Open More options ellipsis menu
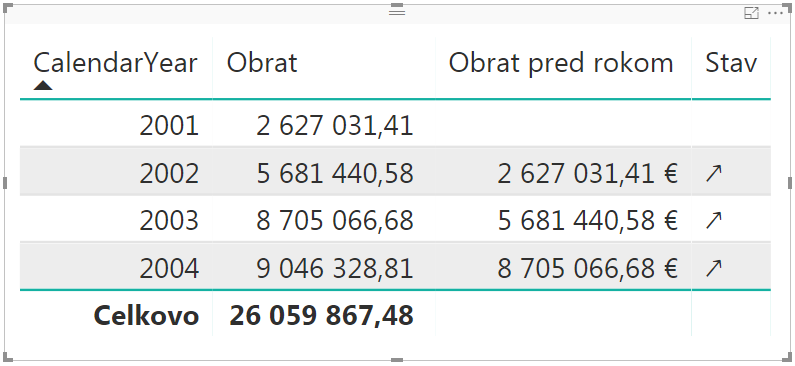Image resolution: width=795 pixels, height=366 pixels. coord(776,13)
